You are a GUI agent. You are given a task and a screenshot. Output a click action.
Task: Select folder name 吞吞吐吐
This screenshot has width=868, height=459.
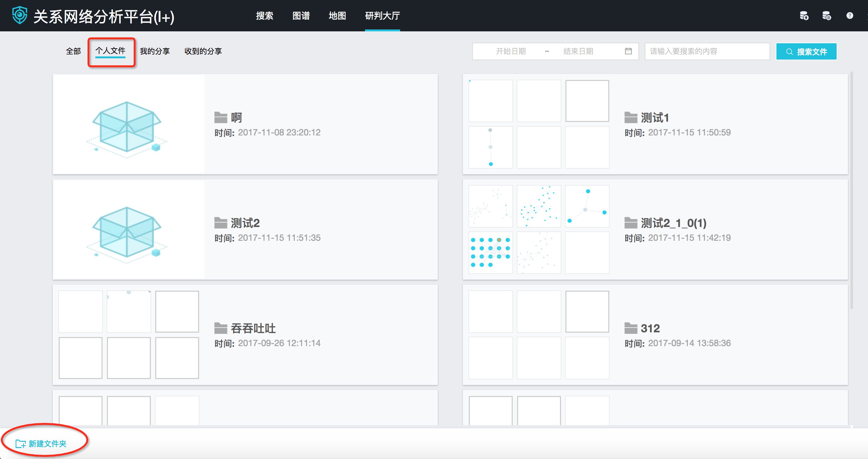[253, 328]
